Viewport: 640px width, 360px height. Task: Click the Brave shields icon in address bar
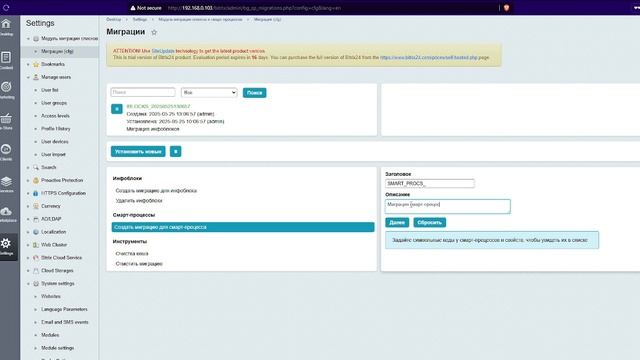(507, 8)
